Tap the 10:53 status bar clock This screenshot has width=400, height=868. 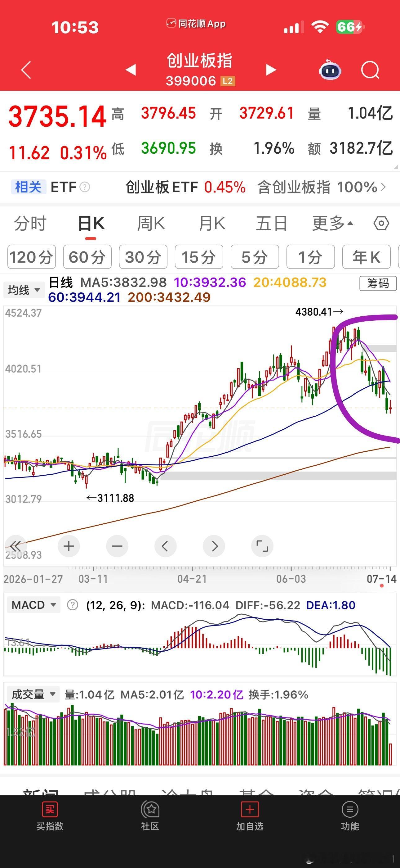tap(75, 27)
